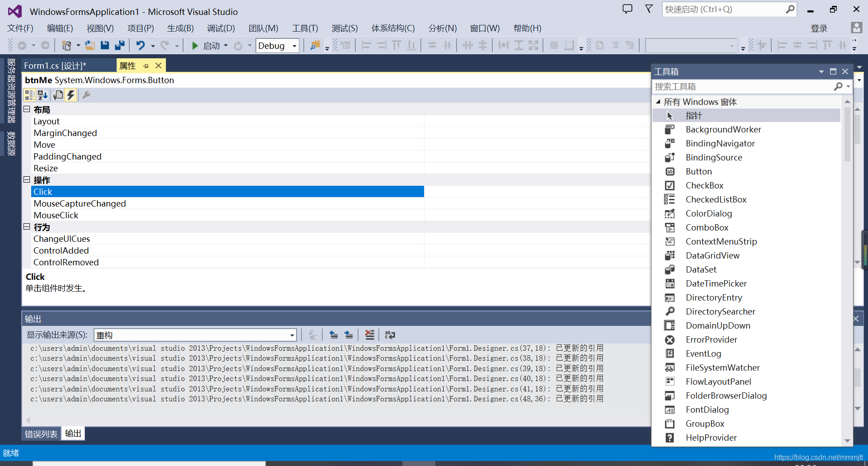Viewport: 868px width, 466px height.
Task: Go to previous message in Output panel
Action: pos(334,335)
